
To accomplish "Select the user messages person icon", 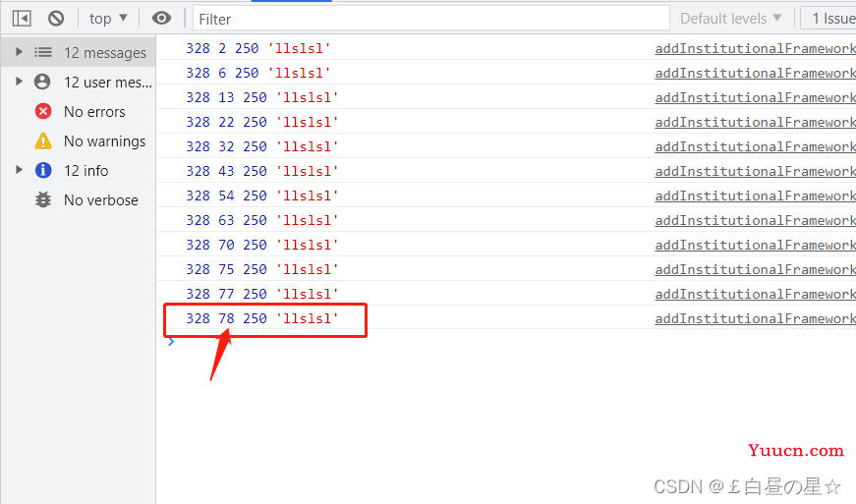I will tap(42, 82).
